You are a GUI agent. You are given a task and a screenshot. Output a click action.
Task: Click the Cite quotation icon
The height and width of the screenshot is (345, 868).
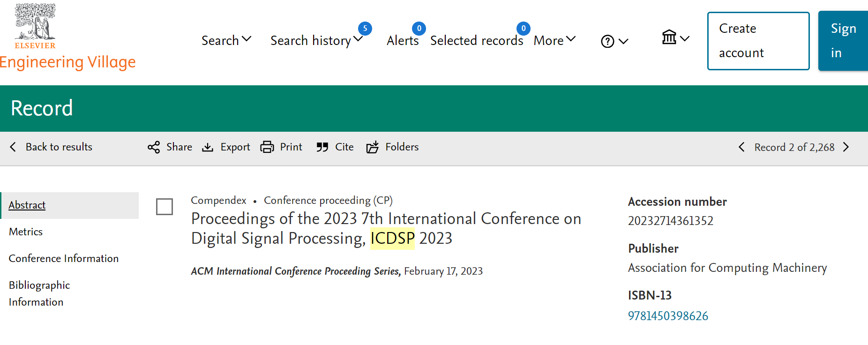(322, 147)
